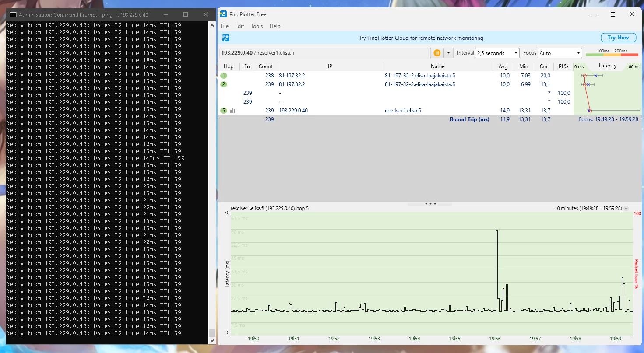Click the IP column header
The image size is (644, 353).
click(x=330, y=66)
